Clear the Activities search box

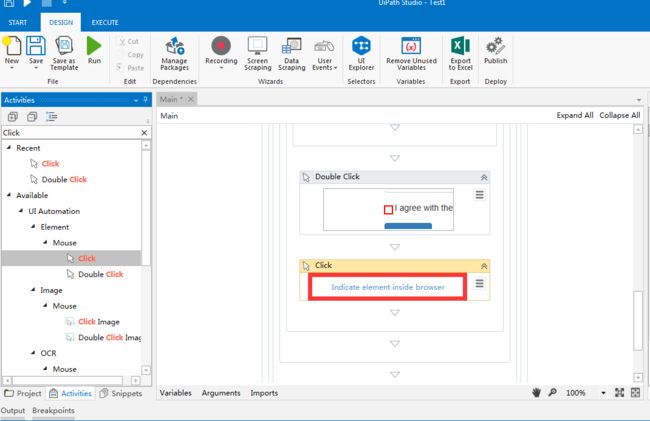coord(144,133)
